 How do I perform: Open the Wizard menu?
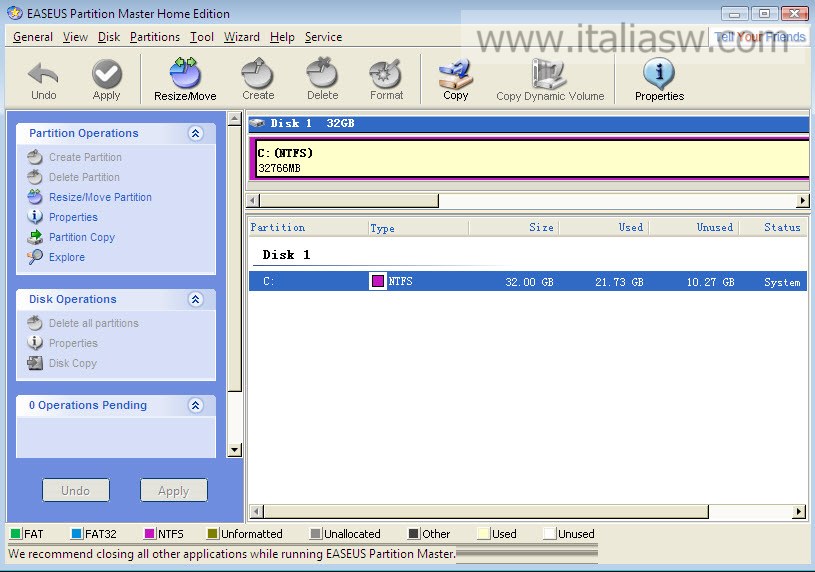(242, 37)
